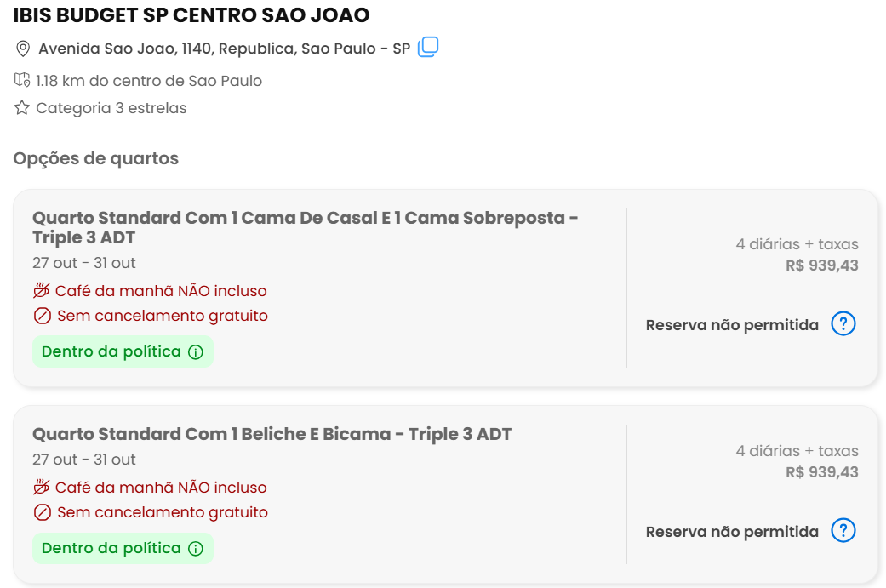The width and height of the screenshot is (886, 588).
Task: Click Beliche room's Dentro da política badge
Action: 123,548
